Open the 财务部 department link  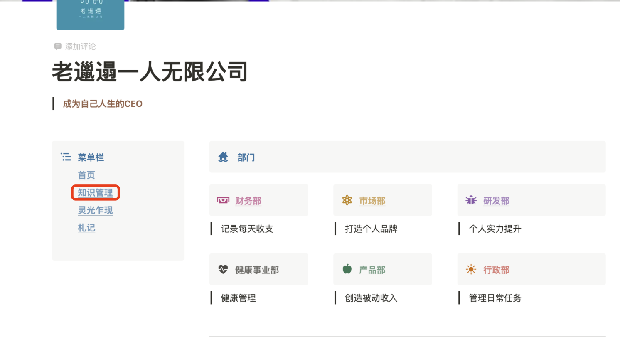click(x=248, y=201)
